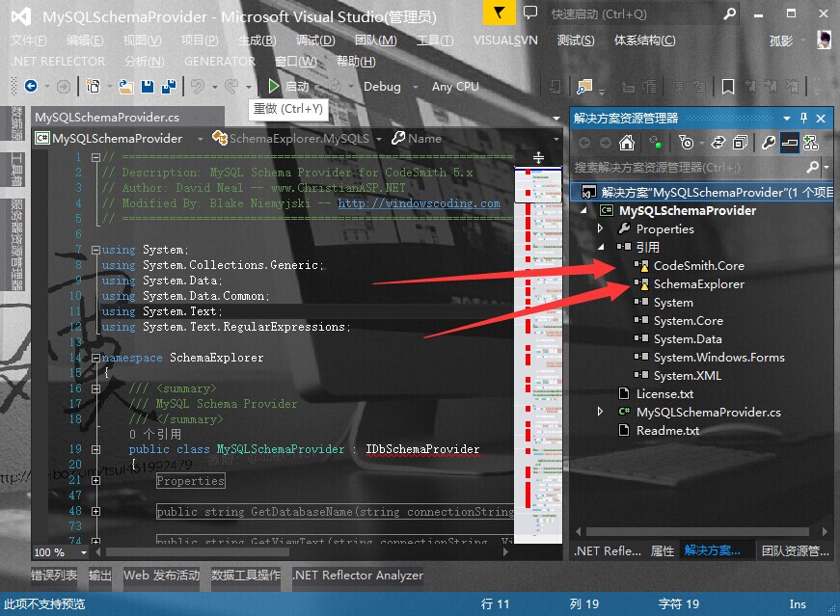This screenshot has width=840, height=616.
Task: Click the Open File folder icon
Action: pyautogui.click(x=126, y=86)
